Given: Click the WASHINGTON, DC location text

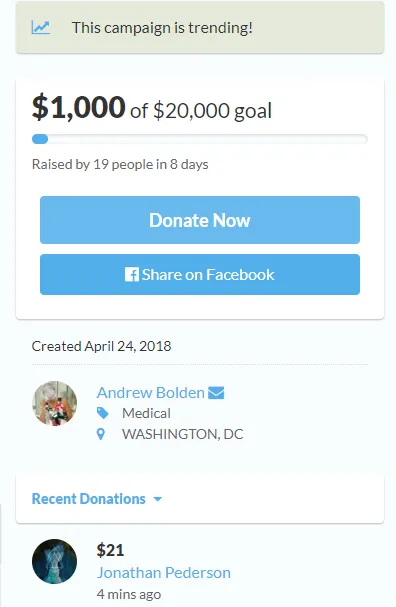Looking at the screenshot, I should coord(183,434).
